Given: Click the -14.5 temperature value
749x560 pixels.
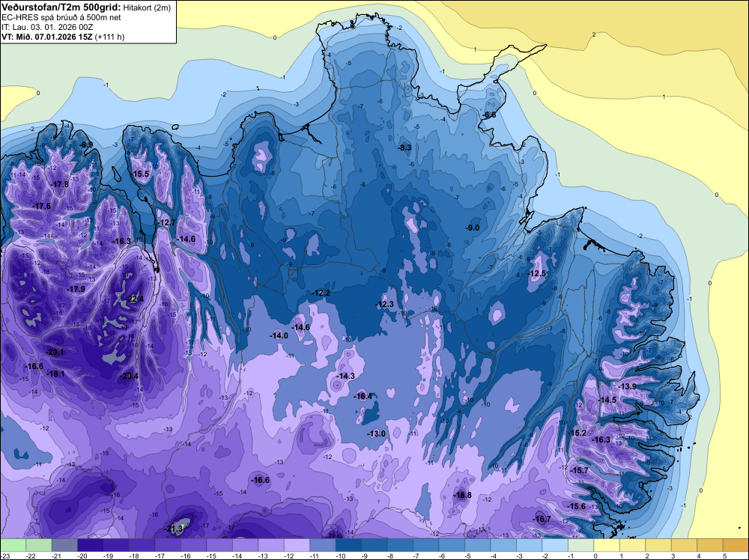Looking at the screenshot, I should click(x=607, y=400).
